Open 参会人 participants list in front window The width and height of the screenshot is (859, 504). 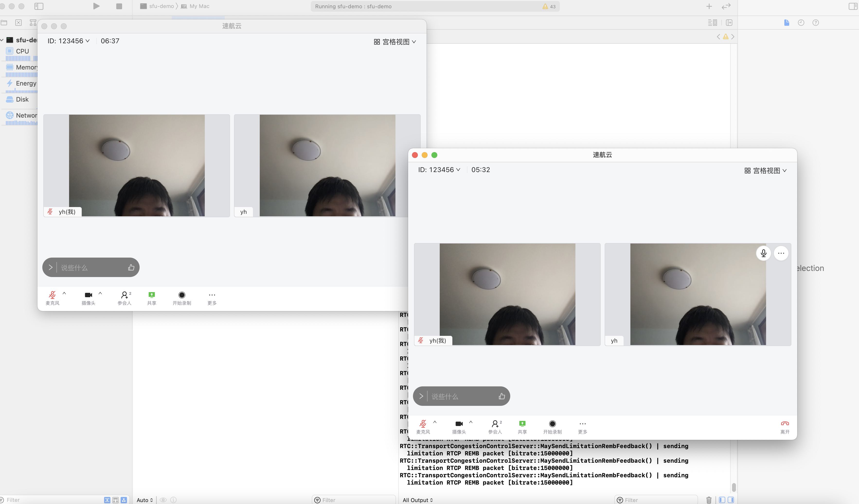(x=495, y=424)
